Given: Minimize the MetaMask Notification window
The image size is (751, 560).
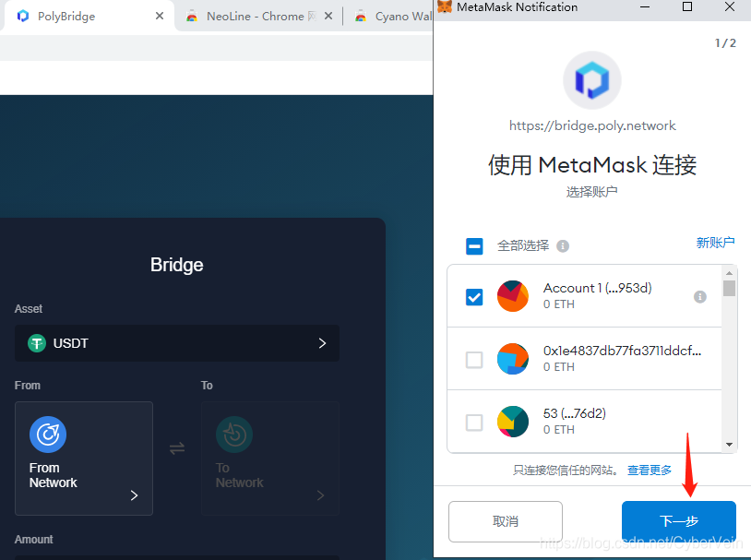Looking at the screenshot, I should (x=645, y=6).
